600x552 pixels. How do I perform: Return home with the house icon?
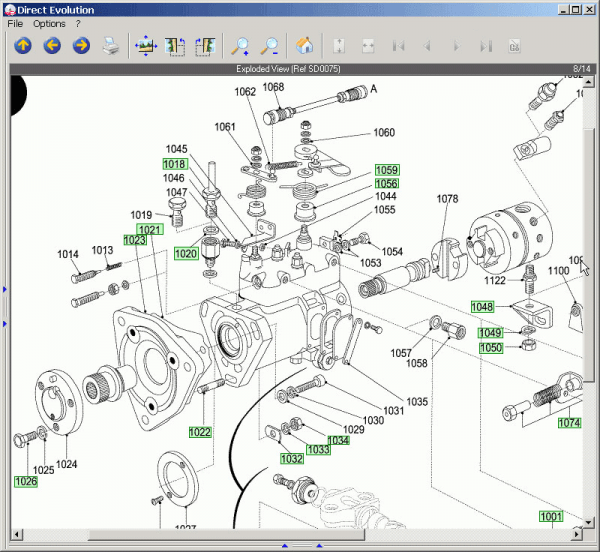pyautogui.click(x=305, y=46)
